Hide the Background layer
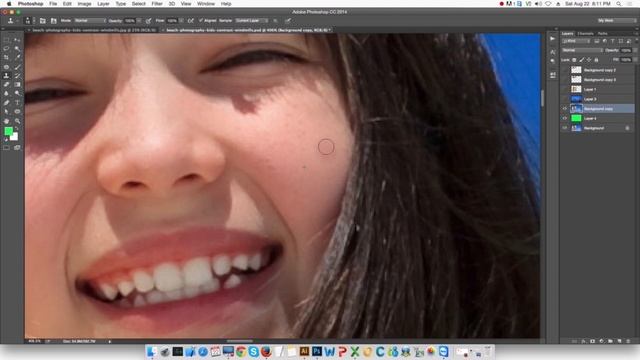This screenshot has width=640, height=360. tap(565, 128)
